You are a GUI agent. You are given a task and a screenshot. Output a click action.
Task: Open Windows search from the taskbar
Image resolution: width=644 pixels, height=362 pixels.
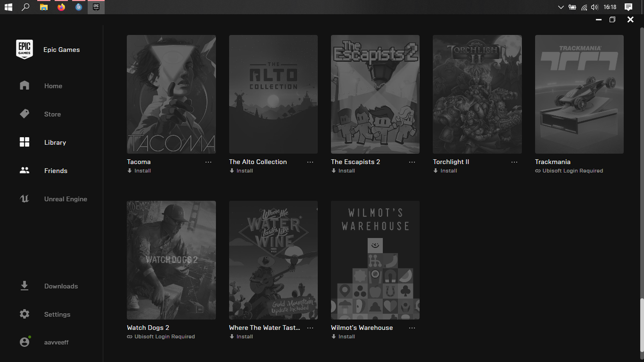26,7
